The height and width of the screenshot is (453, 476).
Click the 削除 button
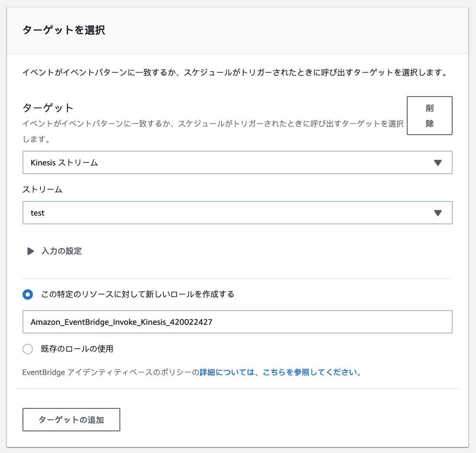[429, 116]
